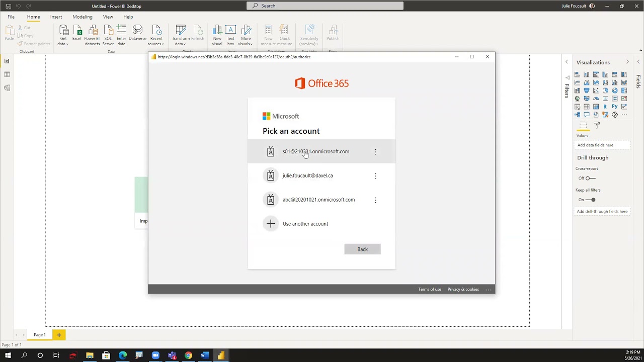Viewport: 644px width, 362px height.
Task: Pick the R script visual
Action: pyautogui.click(x=605, y=107)
